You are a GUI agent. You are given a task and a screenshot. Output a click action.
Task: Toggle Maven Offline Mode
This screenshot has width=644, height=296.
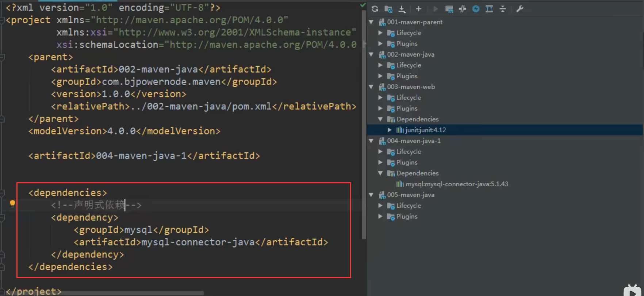coord(463,9)
